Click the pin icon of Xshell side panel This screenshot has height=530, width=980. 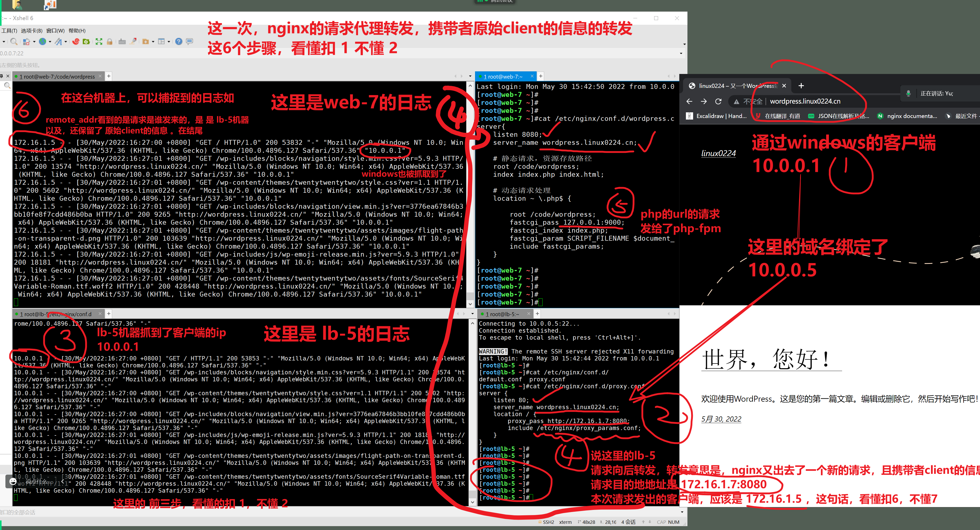click(2, 76)
